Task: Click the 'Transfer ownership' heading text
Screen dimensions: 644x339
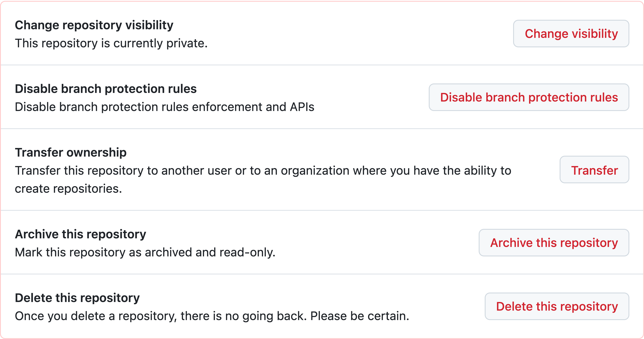Action: click(71, 152)
